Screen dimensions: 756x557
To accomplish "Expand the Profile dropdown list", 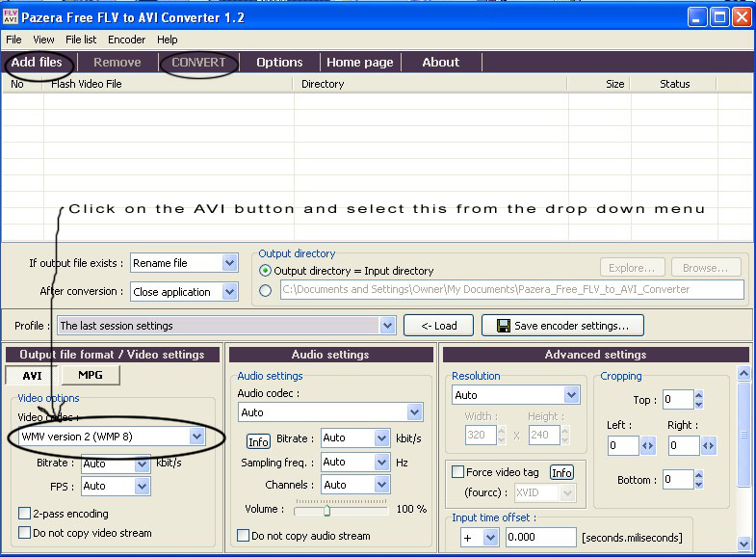I will pos(386,326).
